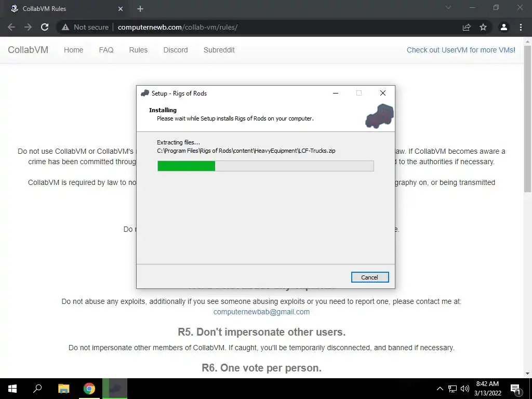Click the R6. One vote per person heading

[x=262, y=368]
